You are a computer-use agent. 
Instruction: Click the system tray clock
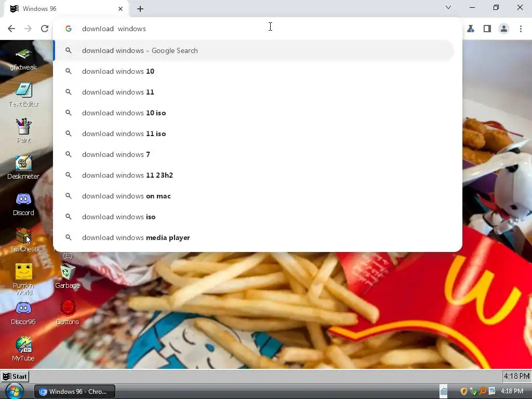(x=512, y=391)
